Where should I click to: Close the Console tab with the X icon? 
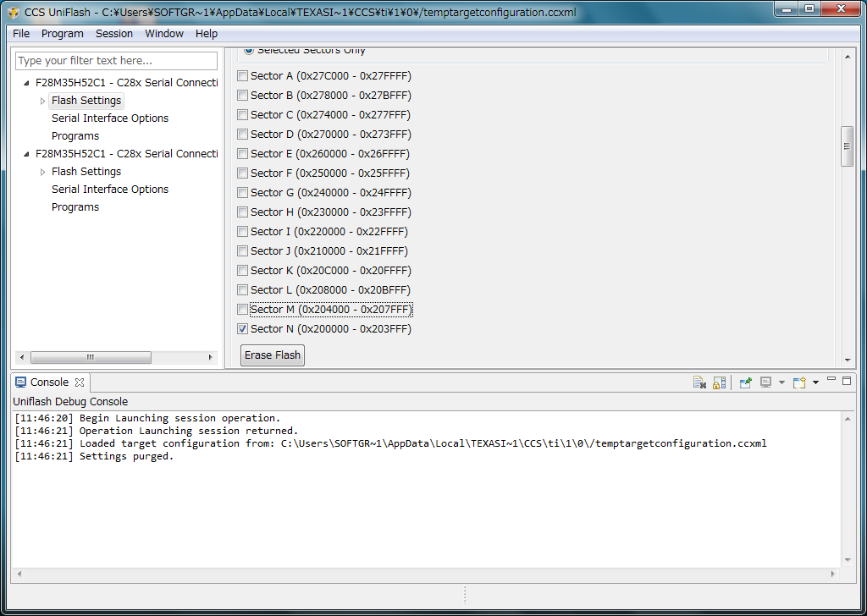tap(80, 382)
